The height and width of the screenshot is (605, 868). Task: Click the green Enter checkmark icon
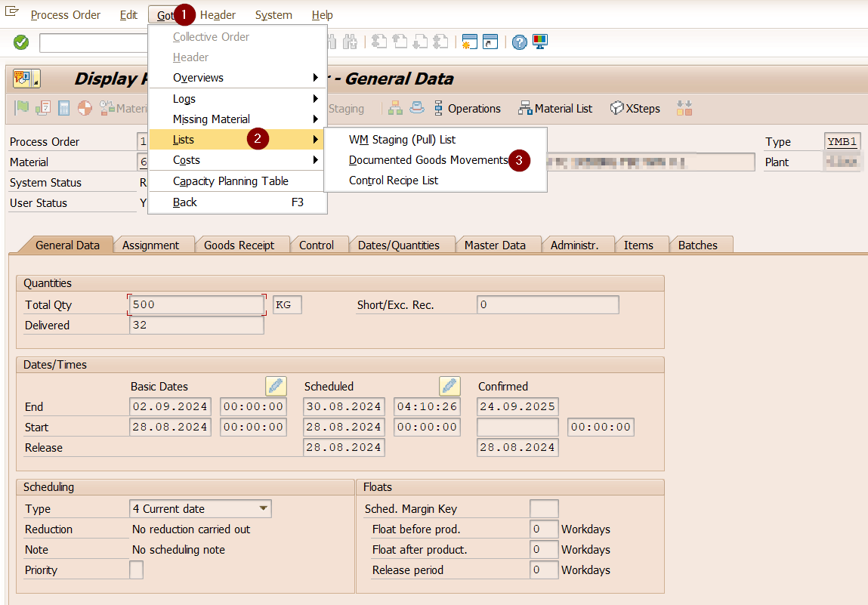[21, 42]
